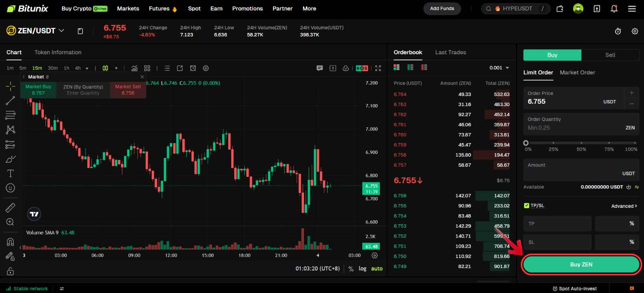Open the chart alarm clock icon
644x293 pixels.
pyautogui.click(x=193, y=68)
